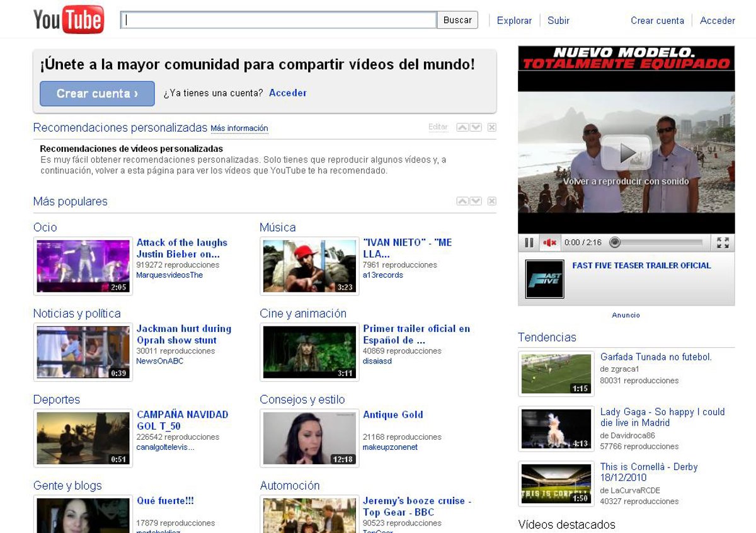Click the blue Crear cuenta button
756x533 pixels.
tap(97, 93)
